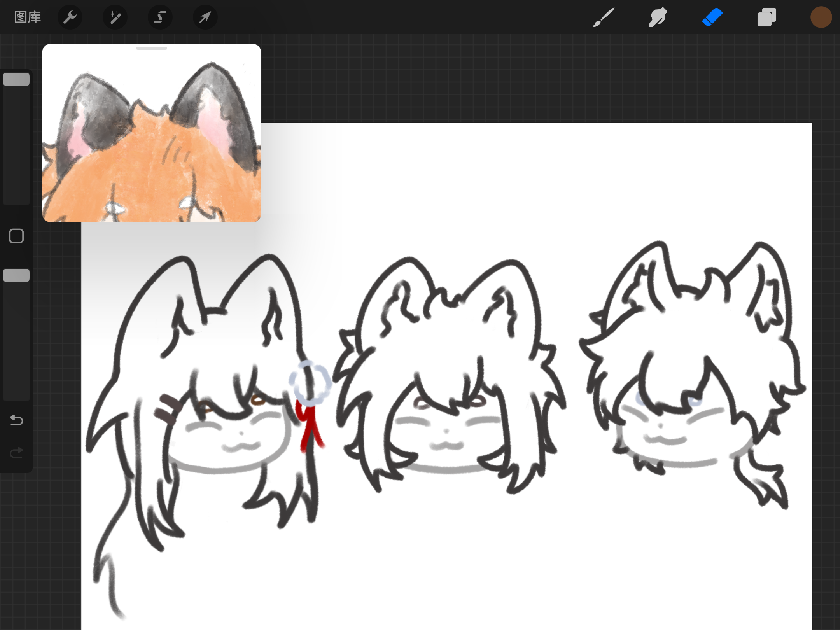Tap the reference window drag handle
Image resolution: width=840 pixels, height=630 pixels.
point(152,48)
